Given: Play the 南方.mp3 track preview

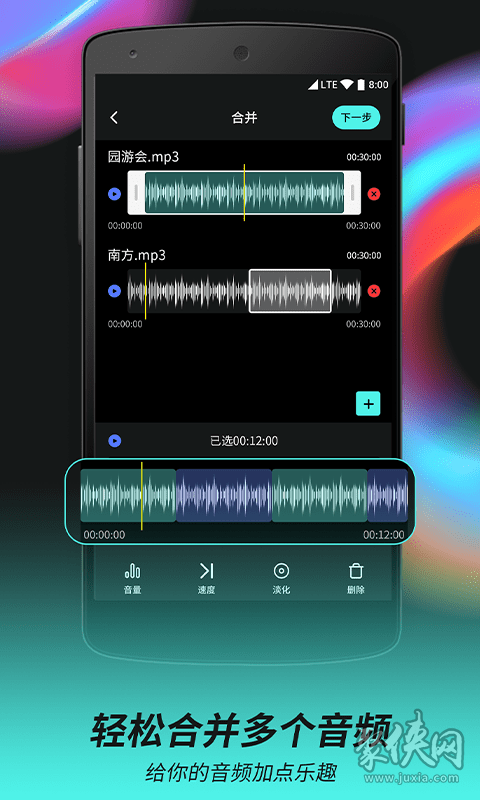Looking at the screenshot, I should tap(115, 291).
